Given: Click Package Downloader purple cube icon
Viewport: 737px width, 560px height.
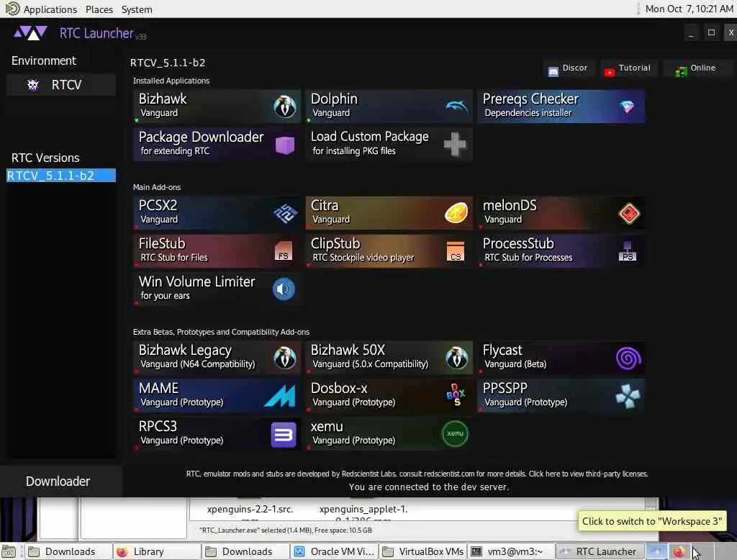Looking at the screenshot, I should pos(285,145).
